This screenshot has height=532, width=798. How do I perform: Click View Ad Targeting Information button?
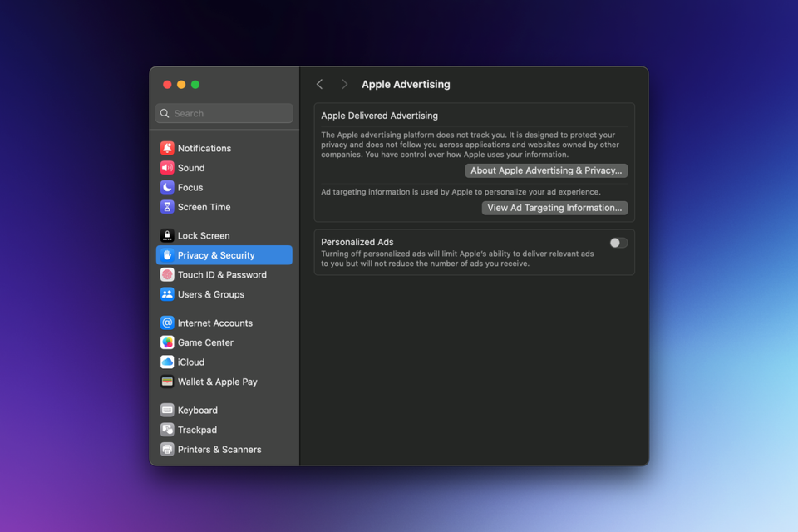point(554,208)
